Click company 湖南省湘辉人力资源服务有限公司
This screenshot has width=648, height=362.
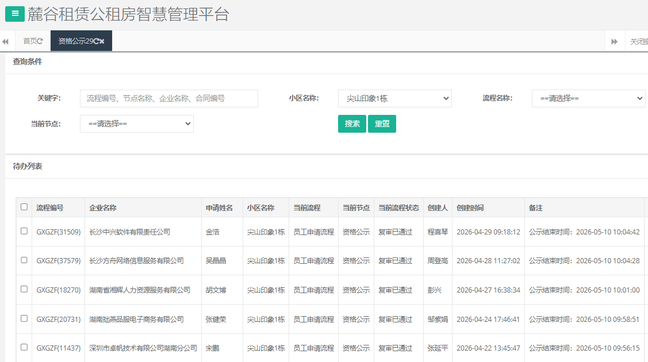[140, 290]
